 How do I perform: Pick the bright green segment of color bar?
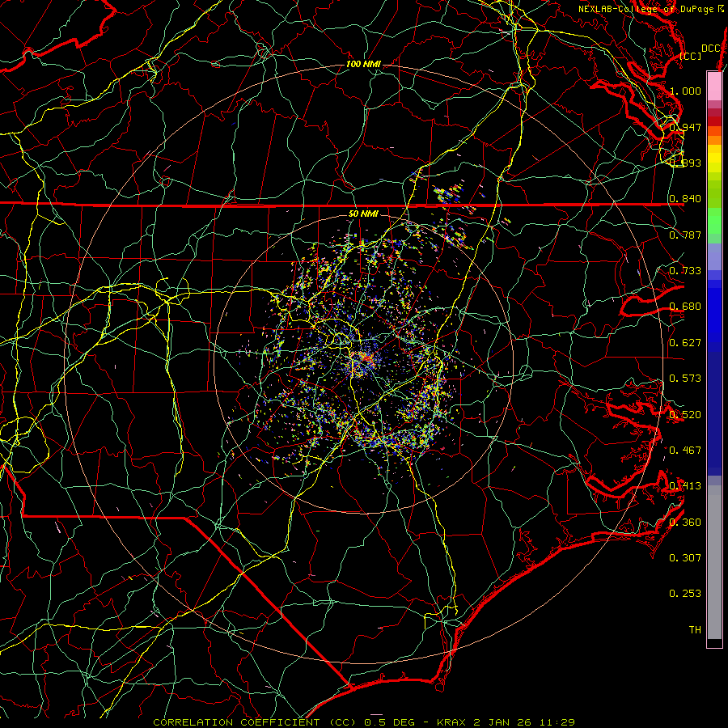pos(714,221)
